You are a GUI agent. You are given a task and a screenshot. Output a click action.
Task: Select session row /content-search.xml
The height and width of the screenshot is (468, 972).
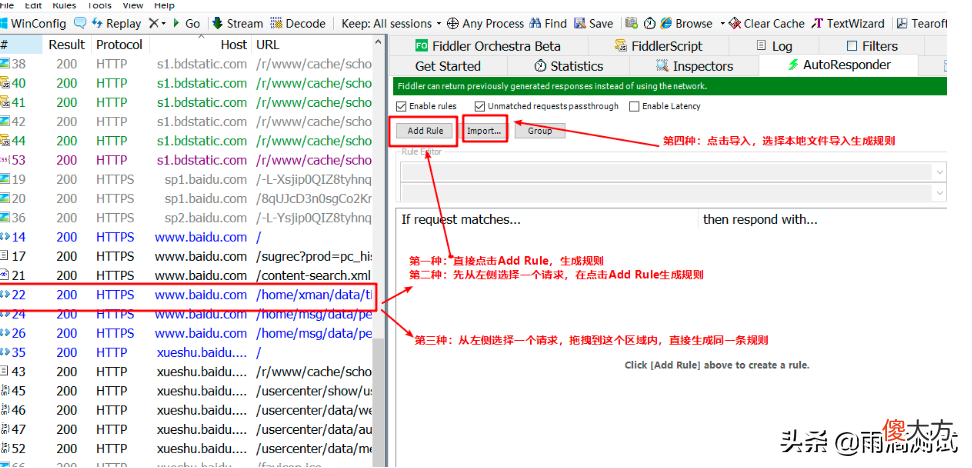(x=186, y=275)
